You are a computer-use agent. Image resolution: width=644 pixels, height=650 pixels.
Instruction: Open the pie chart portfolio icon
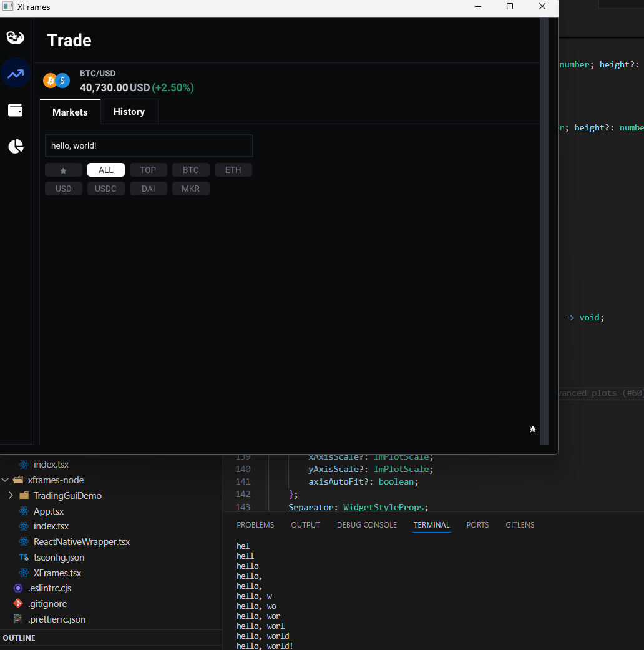[16, 146]
